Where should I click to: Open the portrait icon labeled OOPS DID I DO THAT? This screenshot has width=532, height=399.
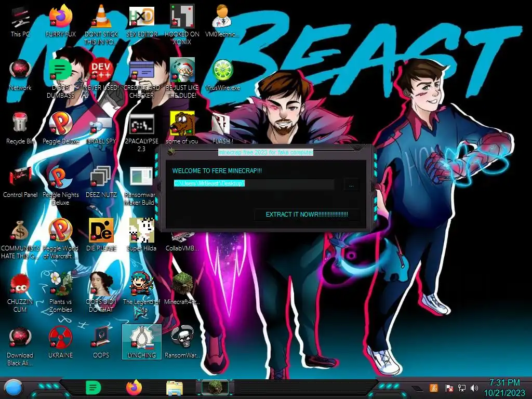tap(101, 292)
